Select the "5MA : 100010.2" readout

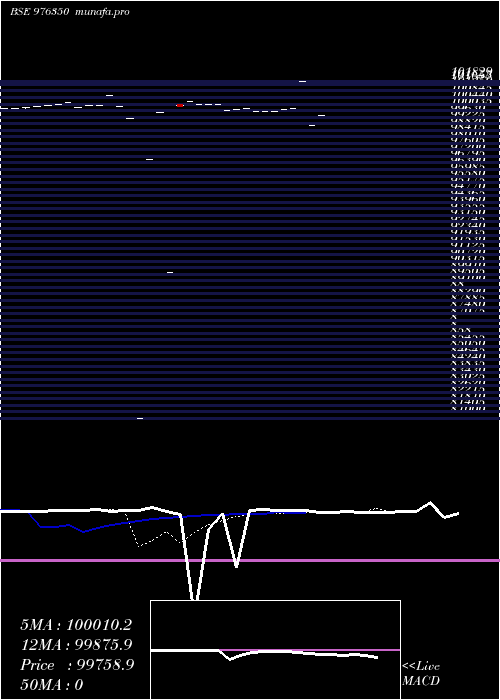click(76, 625)
